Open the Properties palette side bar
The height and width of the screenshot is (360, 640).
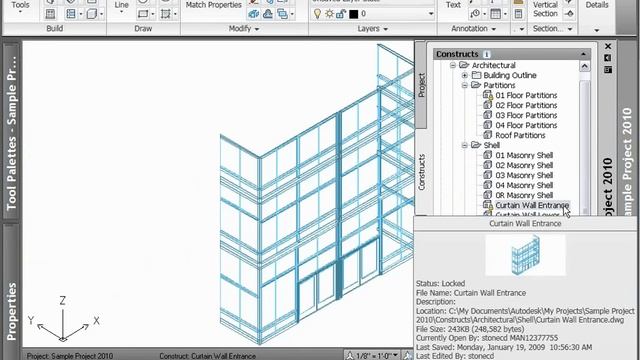tap(11, 292)
